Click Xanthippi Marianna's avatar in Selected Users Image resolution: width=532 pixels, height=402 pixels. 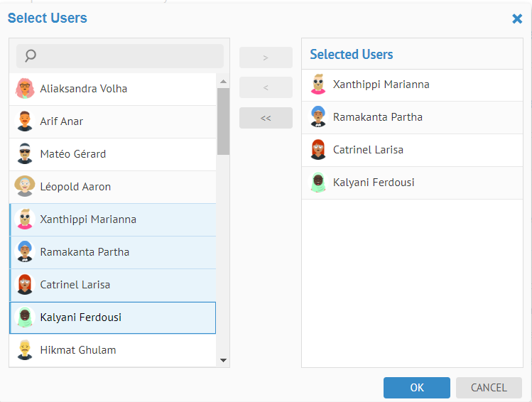[318, 85]
